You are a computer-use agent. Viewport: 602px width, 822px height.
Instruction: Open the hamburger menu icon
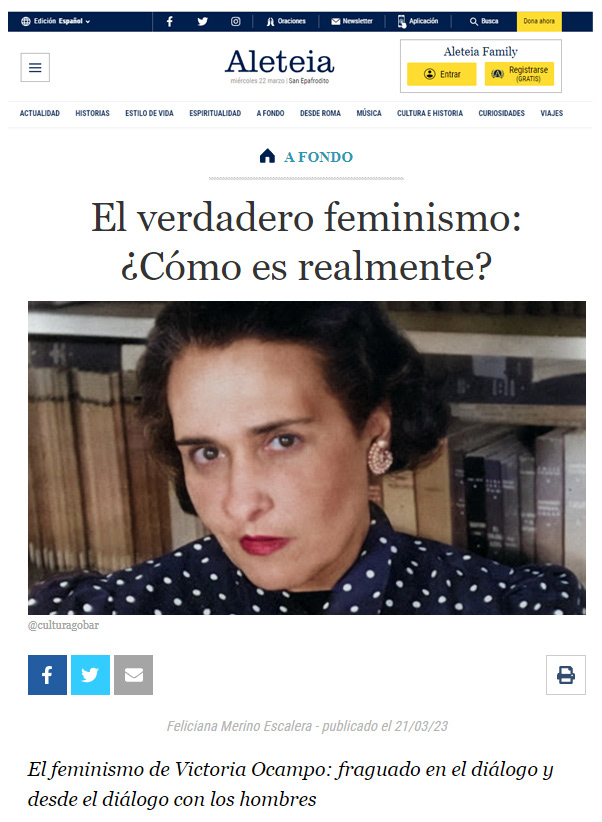coord(35,68)
